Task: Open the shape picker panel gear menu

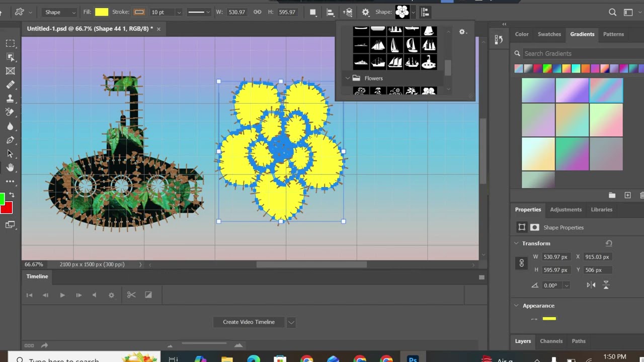Action: click(463, 32)
